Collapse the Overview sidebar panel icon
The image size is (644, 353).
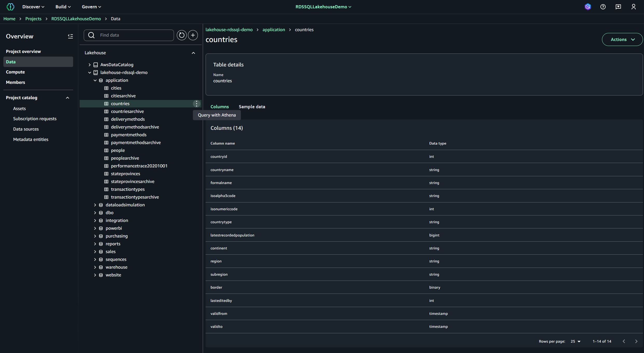tap(70, 36)
